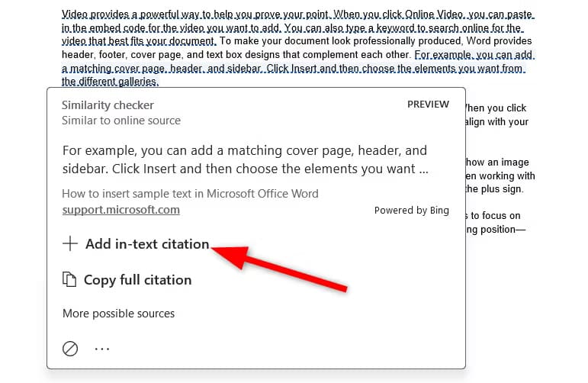Click the plus icon beside Add in-text citation
588x383 pixels.
pyautogui.click(x=69, y=244)
